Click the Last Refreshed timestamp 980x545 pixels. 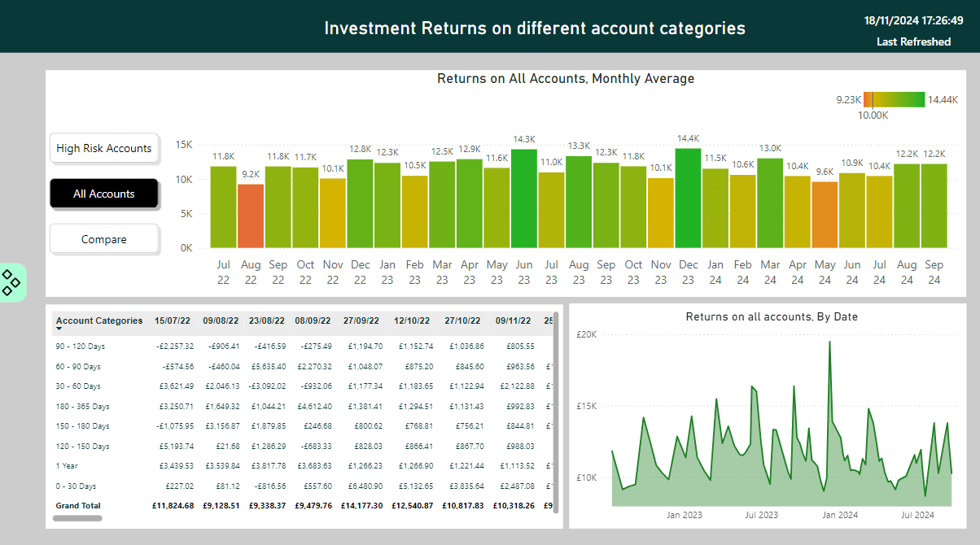tap(913, 20)
